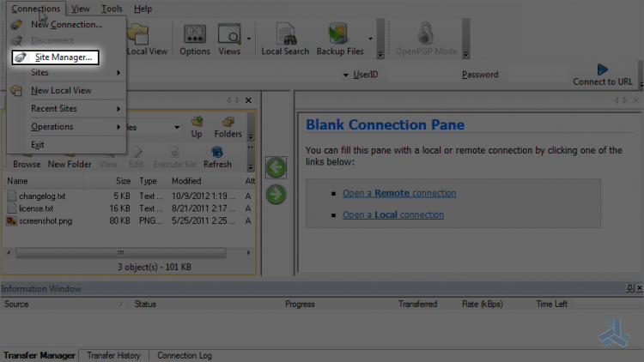Click the transfer right green arrow
Screen dimensions: 644x362
276,195
